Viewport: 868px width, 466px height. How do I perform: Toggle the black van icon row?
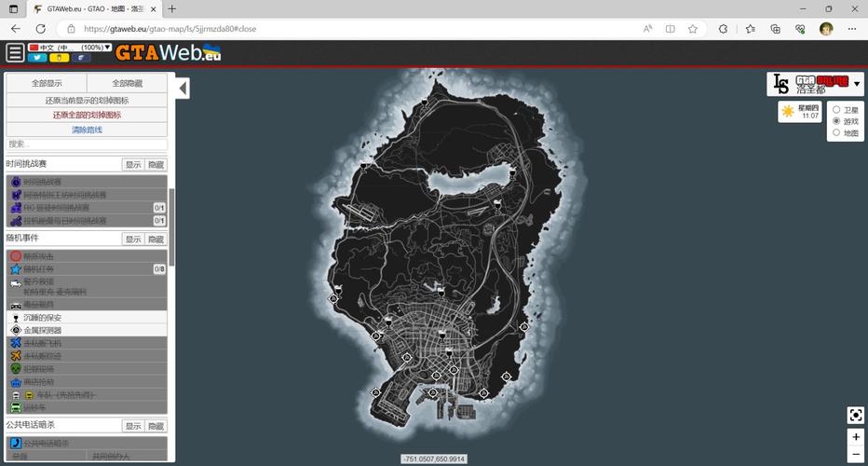87,305
